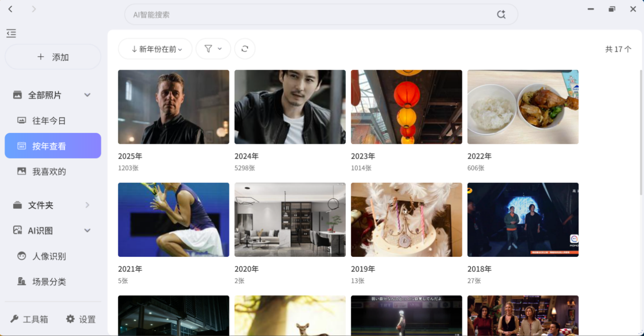
Task: Click the 添加 add button
Action: (53, 57)
